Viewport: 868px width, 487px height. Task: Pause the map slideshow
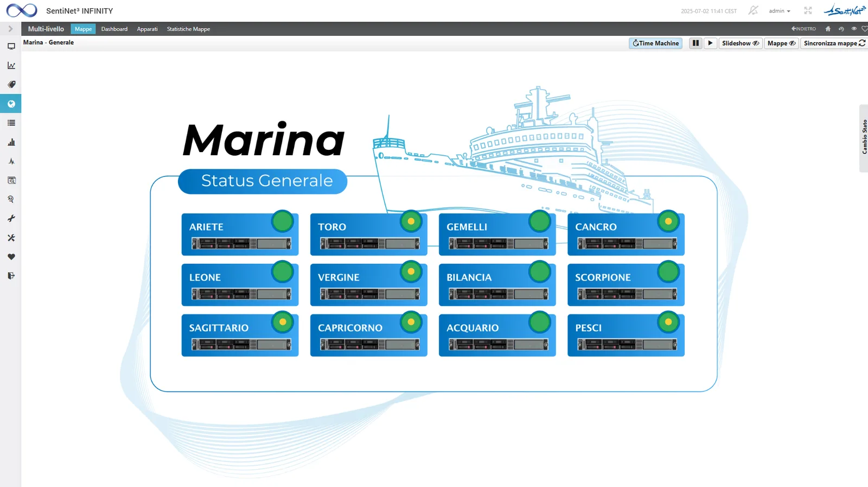pos(695,43)
